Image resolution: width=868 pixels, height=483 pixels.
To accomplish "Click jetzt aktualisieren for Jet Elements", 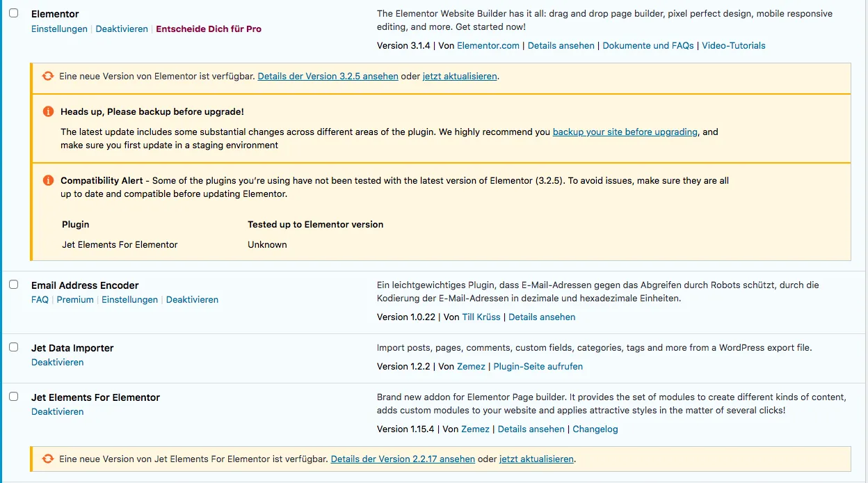I will (x=537, y=459).
